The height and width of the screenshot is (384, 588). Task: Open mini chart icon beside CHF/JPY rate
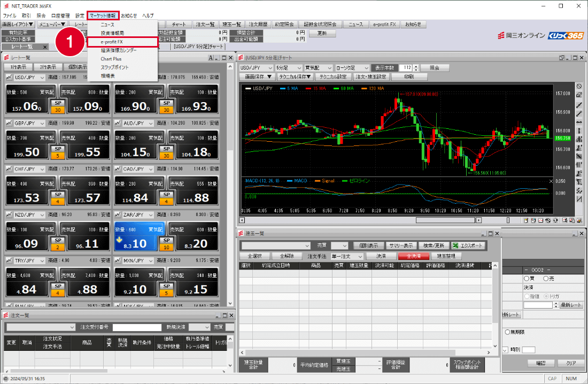9,169
